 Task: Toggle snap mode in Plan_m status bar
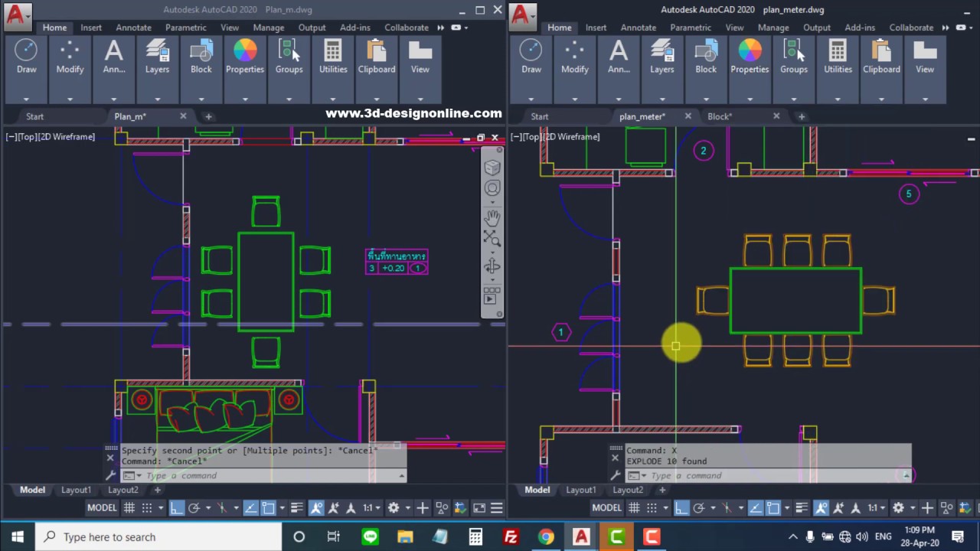point(147,507)
